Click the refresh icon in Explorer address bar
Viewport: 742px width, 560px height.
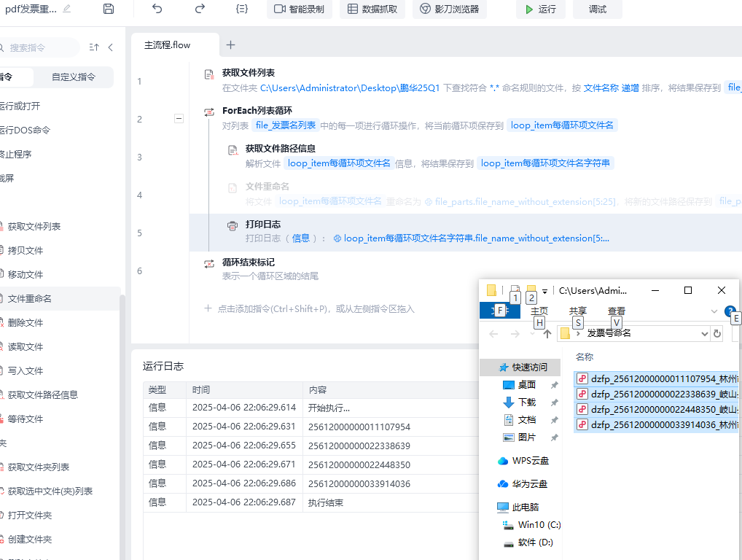pyautogui.click(x=717, y=333)
